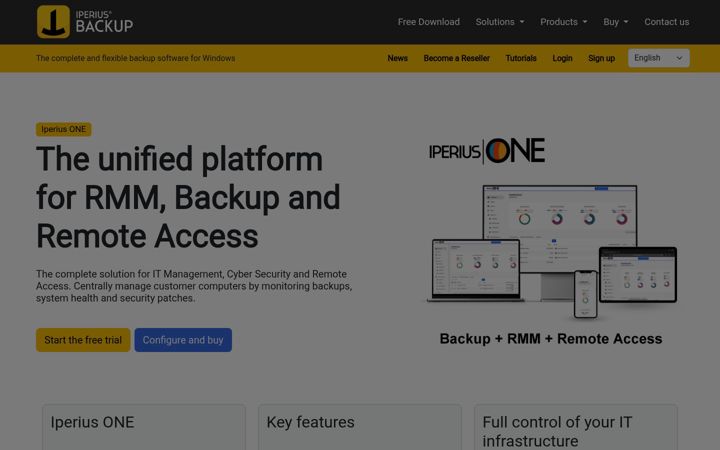Image resolution: width=720 pixels, height=450 pixels.
Task: Click the 'complete solution for IT Management' paragraph
Action: [194, 286]
